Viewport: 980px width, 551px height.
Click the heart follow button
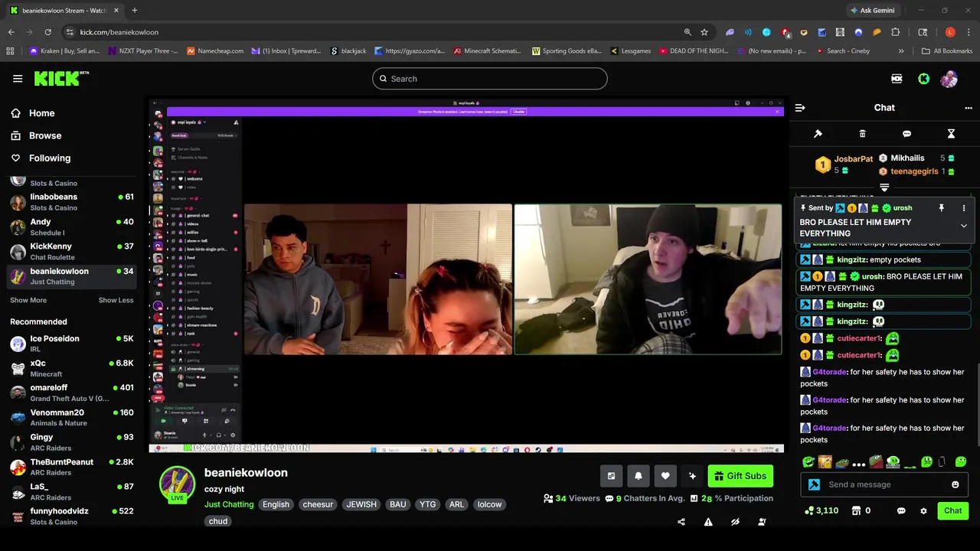[665, 476]
